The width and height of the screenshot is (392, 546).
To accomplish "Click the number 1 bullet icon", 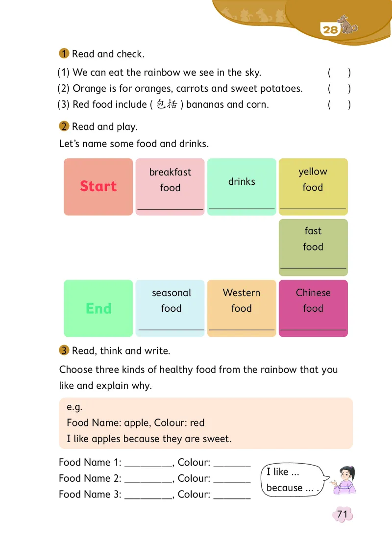I will click(64, 53).
